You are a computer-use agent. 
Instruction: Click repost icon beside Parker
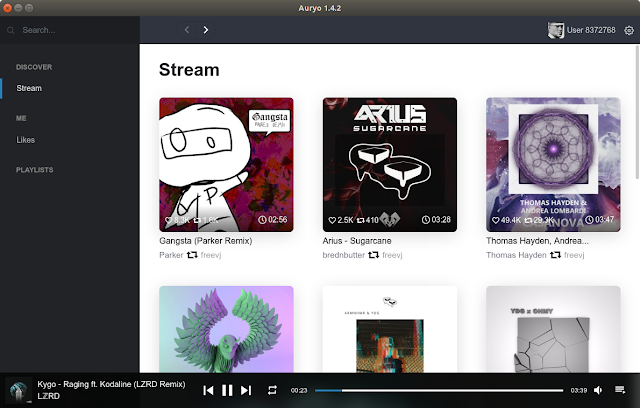(x=192, y=255)
